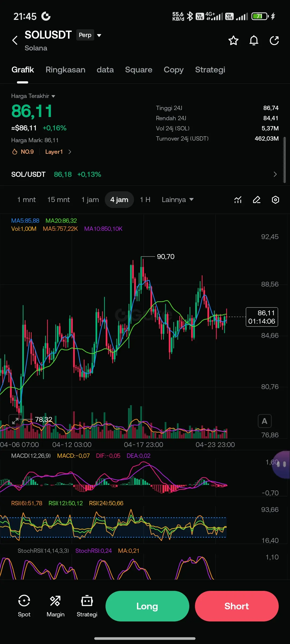Tap the 21:45 clock in status bar
The height and width of the screenshot is (644, 290).
click(x=25, y=16)
